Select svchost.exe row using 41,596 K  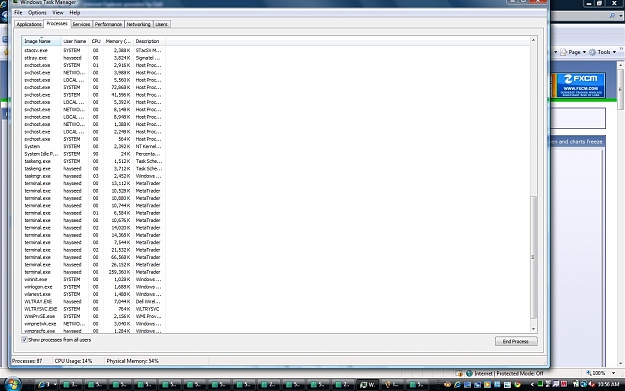pos(93,95)
